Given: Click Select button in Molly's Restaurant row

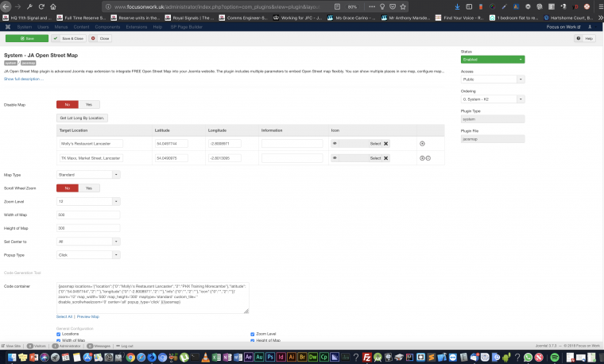Looking at the screenshot, I should point(375,144).
